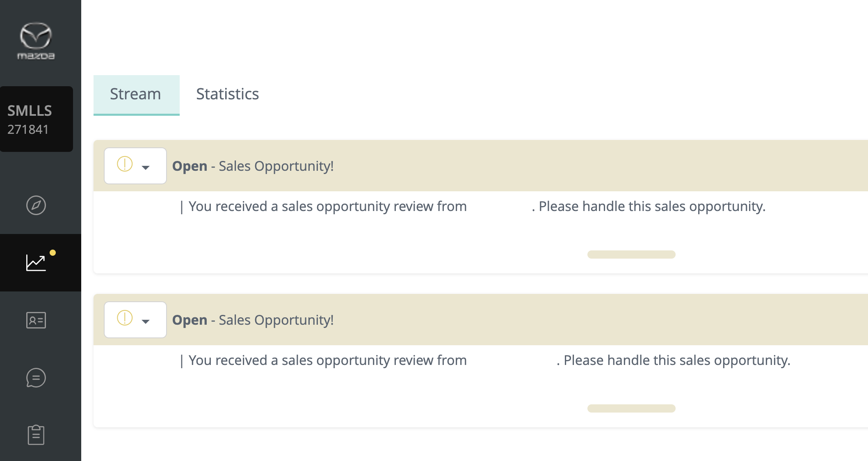Open the SMLLS 271841 dealer selector
The image size is (868, 461).
37,119
